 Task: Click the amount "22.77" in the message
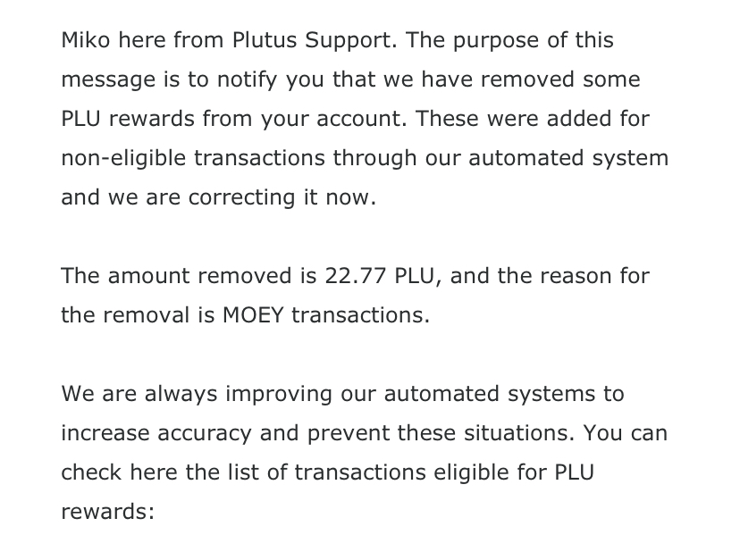tap(353, 276)
